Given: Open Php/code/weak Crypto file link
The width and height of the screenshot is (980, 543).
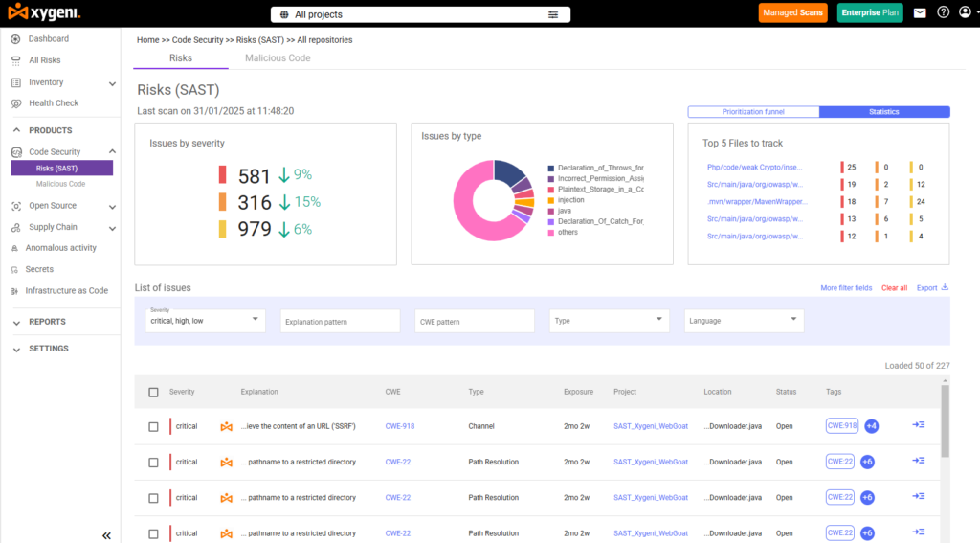Looking at the screenshot, I should coord(754,167).
